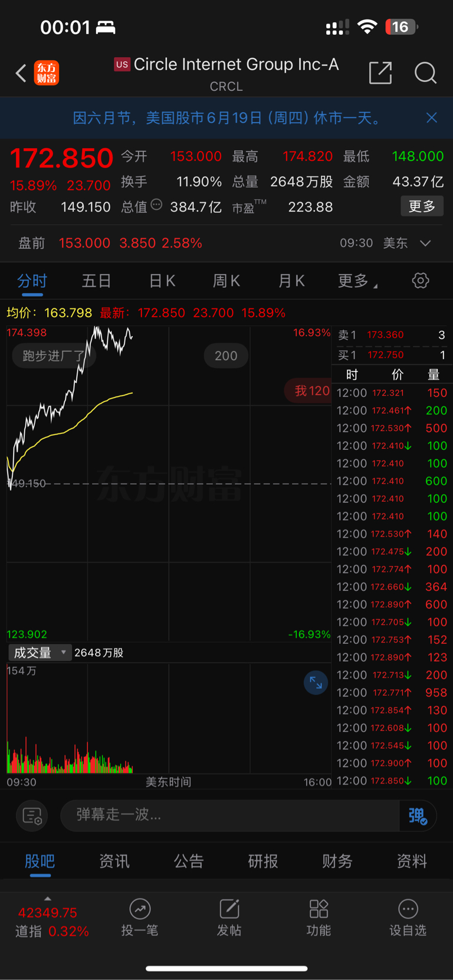
Task: Tap the 换手 11.90% value
Action: (x=199, y=182)
